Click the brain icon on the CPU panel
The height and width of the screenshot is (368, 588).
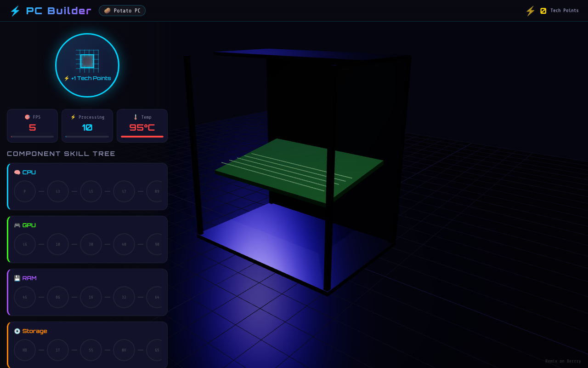[x=17, y=172]
